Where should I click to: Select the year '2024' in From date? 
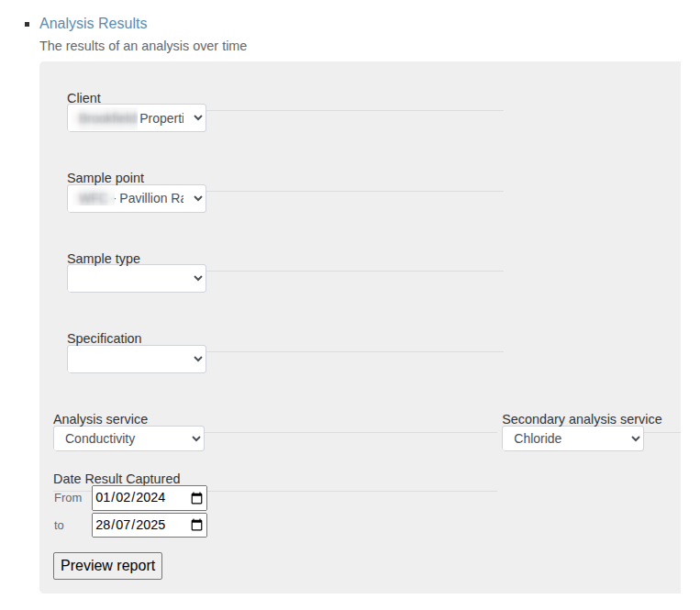150,498
